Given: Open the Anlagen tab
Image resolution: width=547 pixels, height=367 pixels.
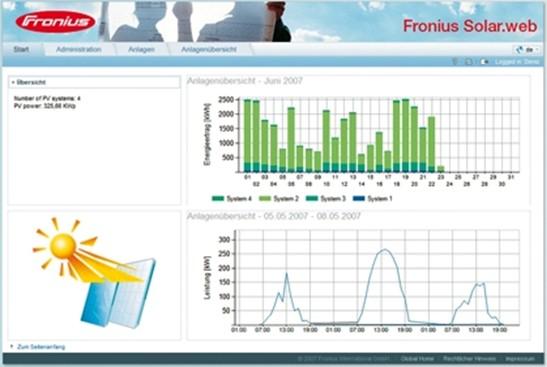Looking at the screenshot, I should click(141, 50).
